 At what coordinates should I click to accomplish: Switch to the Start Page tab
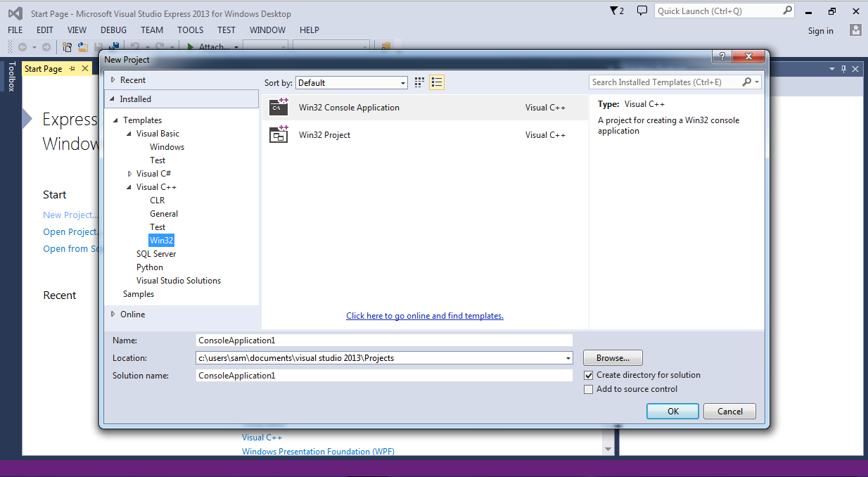[44, 69]
